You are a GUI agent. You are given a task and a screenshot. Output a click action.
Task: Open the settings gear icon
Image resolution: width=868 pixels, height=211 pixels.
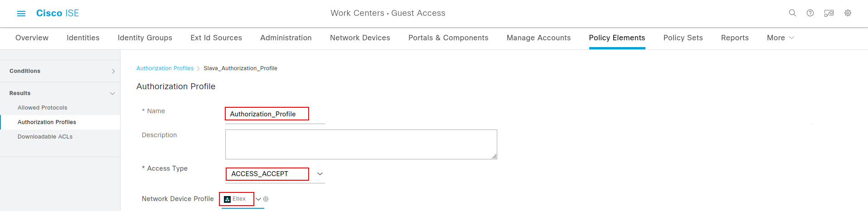pyautogui.click(x=848, y=13)
